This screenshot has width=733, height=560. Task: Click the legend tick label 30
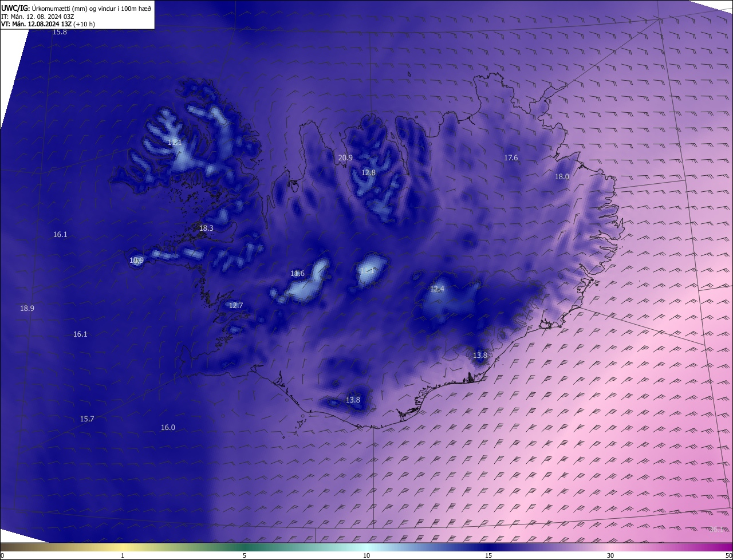tap(610, 555)
